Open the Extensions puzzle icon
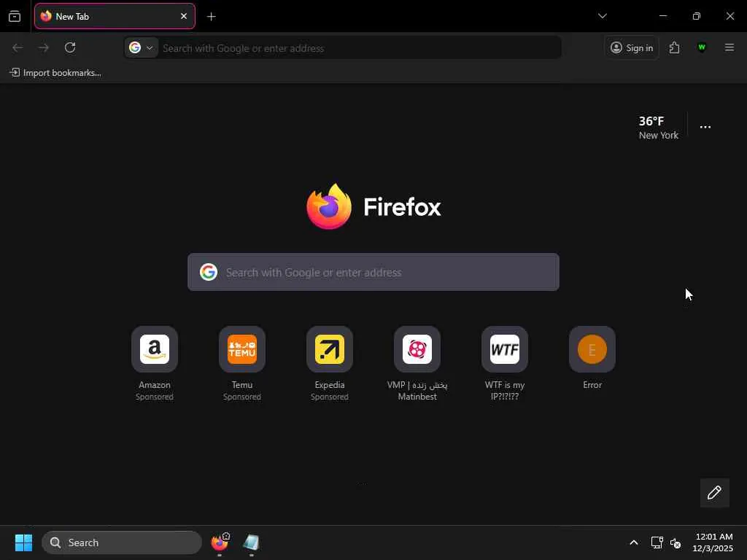747x560 pixels. (674, 47)
